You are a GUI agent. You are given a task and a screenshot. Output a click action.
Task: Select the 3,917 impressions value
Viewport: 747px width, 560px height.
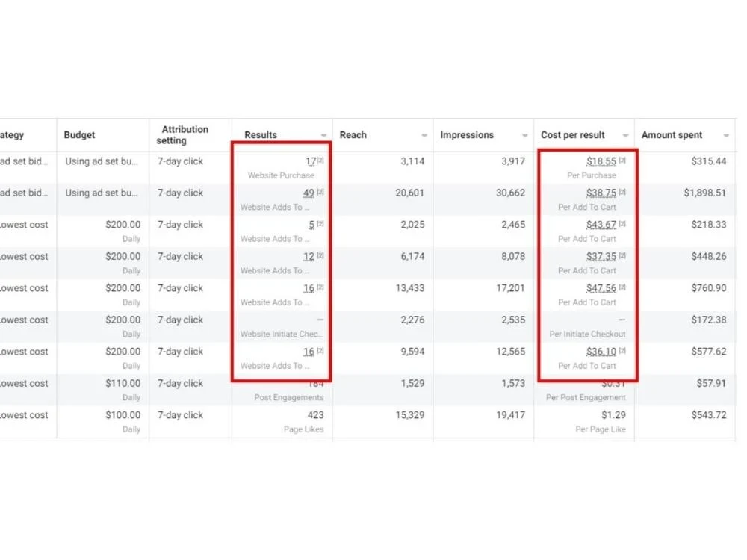pos(513,161)
